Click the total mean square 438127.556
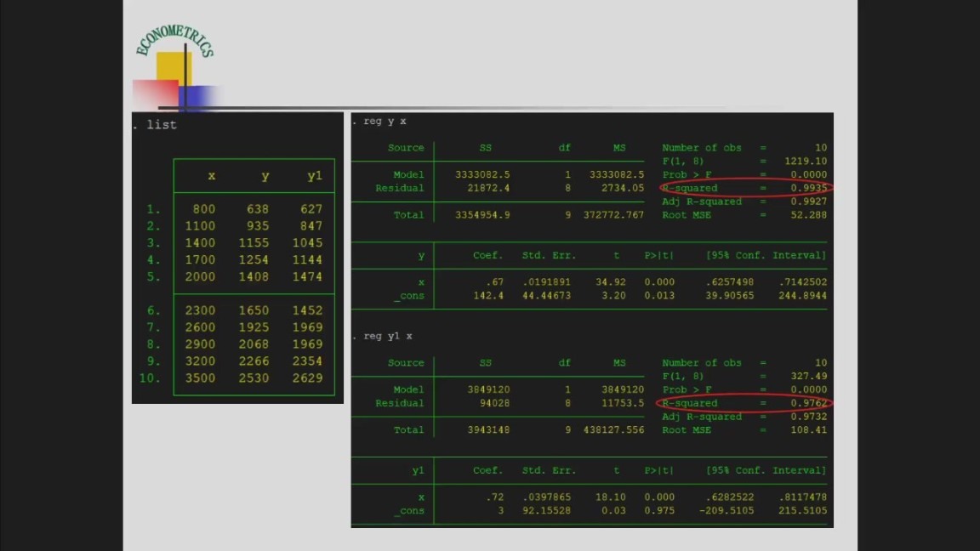The height and width of the screenshot is (551, 980). click(613, 429)
